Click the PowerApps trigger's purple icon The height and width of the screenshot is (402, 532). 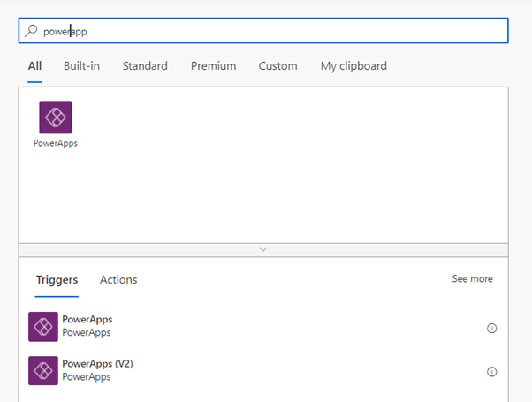[x=43, y=327]
